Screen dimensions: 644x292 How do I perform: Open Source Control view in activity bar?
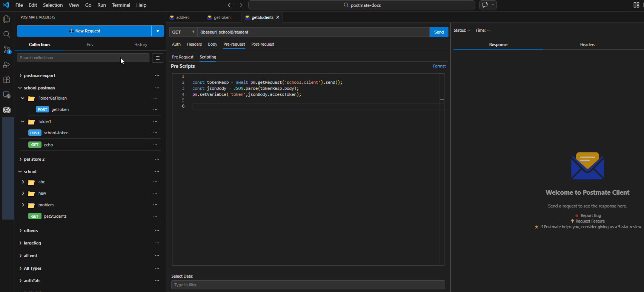tap(7, 49)
